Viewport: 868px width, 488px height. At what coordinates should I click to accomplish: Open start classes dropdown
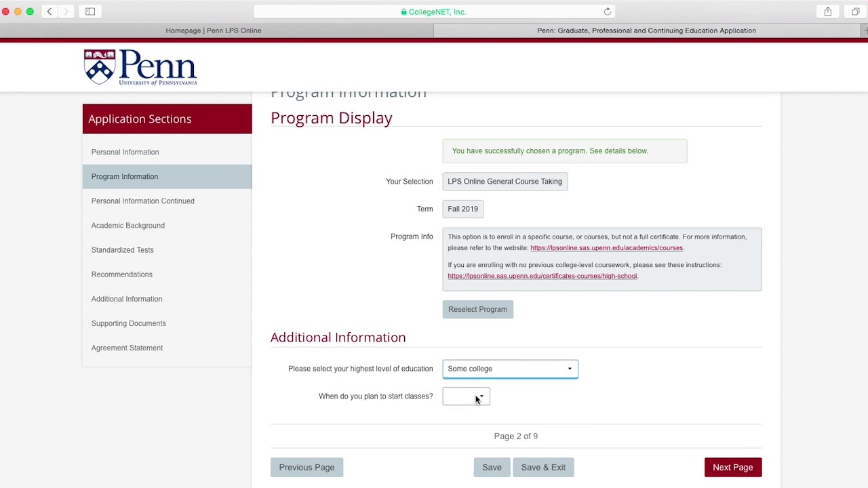(x=466, y=396)
